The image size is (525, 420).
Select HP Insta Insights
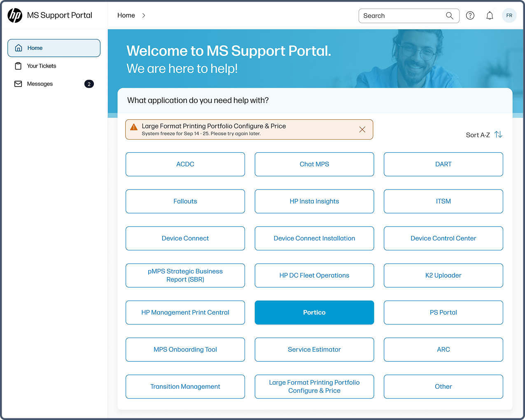pos(314,201)
